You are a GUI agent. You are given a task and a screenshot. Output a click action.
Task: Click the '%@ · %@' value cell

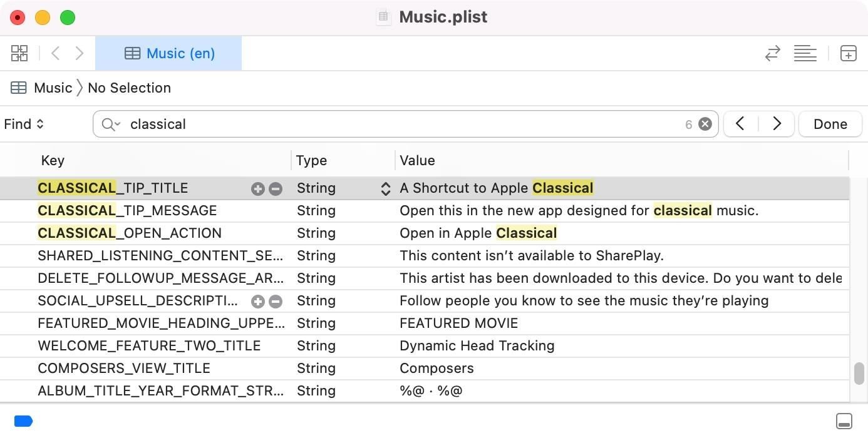tap(431, 390)
